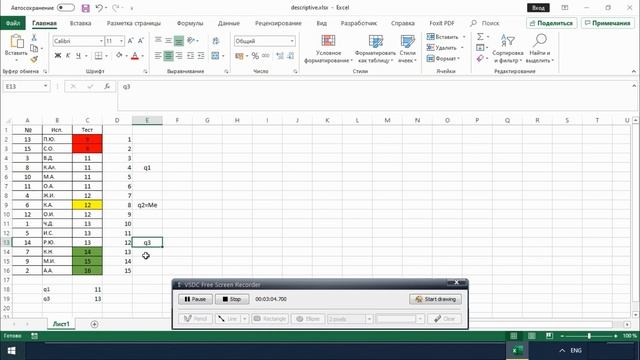
Task: Stop recording in VSDC recorder
Action: [x=232, y=299]
